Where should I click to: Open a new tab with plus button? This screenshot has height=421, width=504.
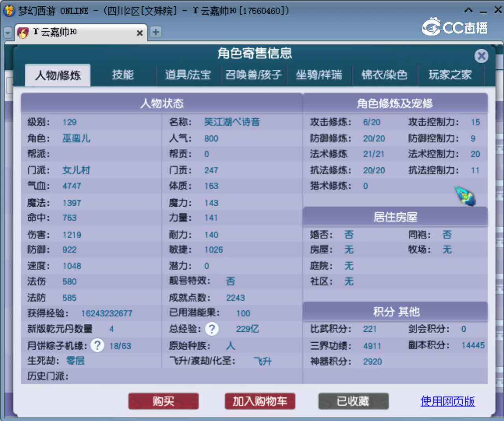(156, 32)
